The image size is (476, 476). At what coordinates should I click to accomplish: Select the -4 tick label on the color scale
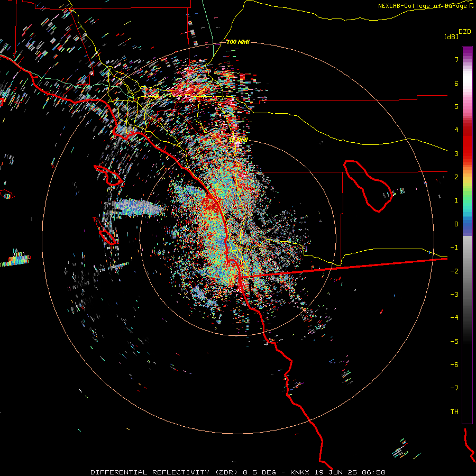click(454, 318)
